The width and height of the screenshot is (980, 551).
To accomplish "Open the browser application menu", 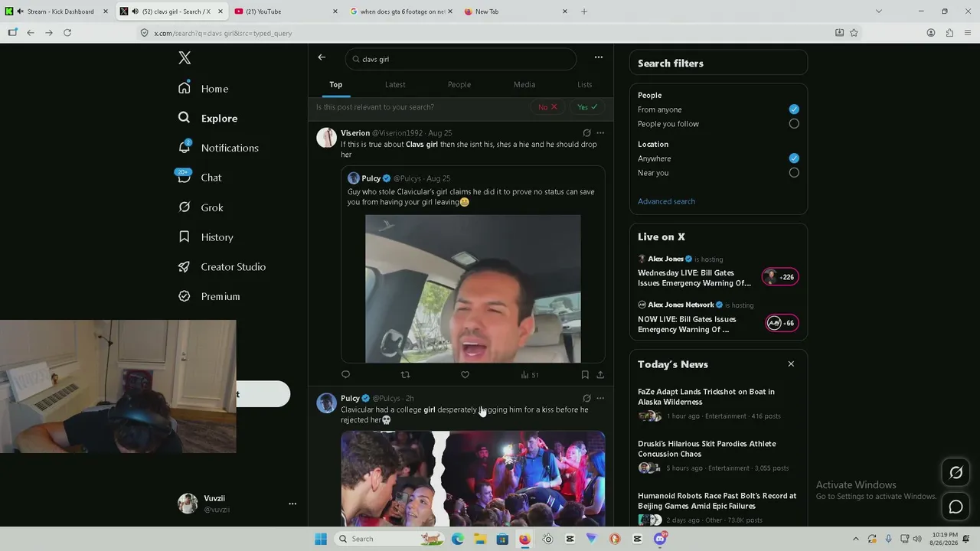I will pyautogui.click(x=968, y=33).
